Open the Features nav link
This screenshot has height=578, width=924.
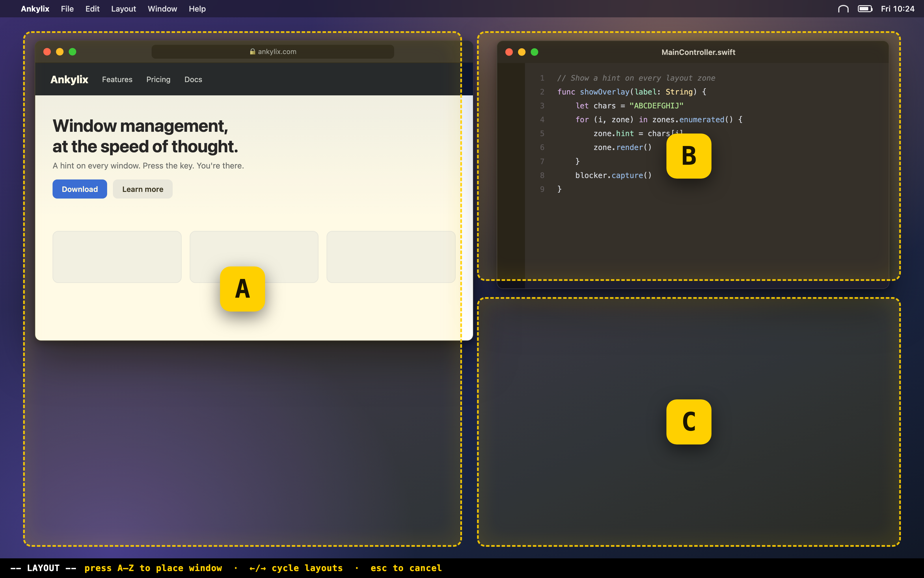pyautogui.click(x=117, y=79)
